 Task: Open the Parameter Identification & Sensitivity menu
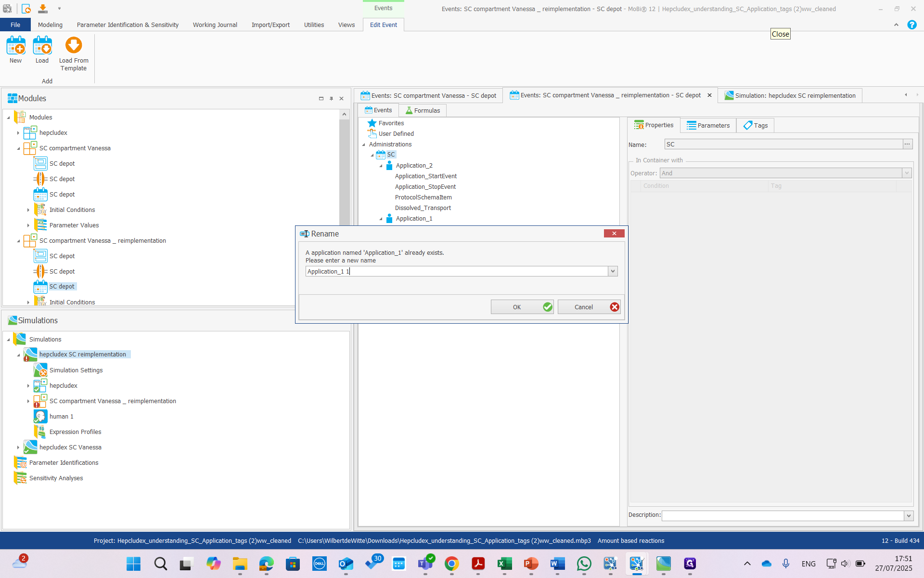tap(128, 25)
